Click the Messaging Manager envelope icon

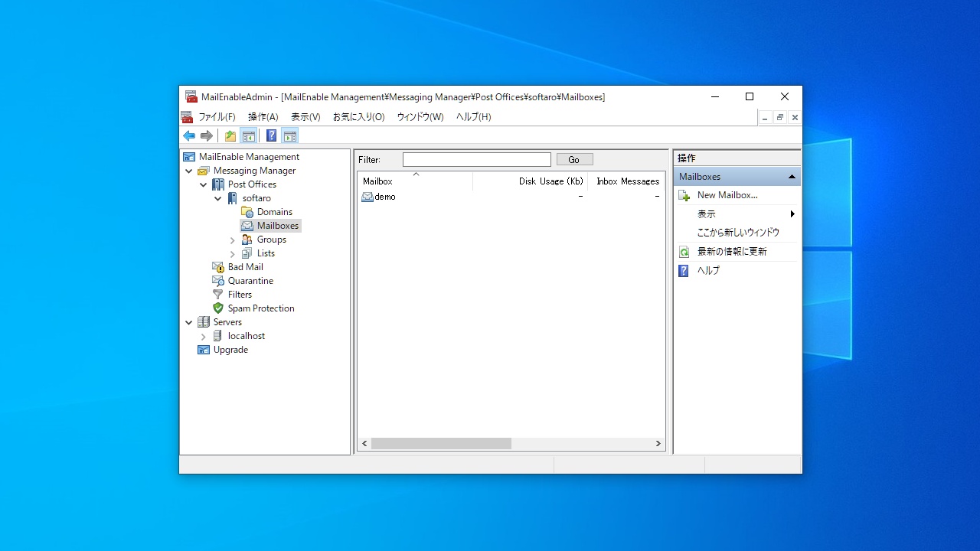tap(204, 171)
